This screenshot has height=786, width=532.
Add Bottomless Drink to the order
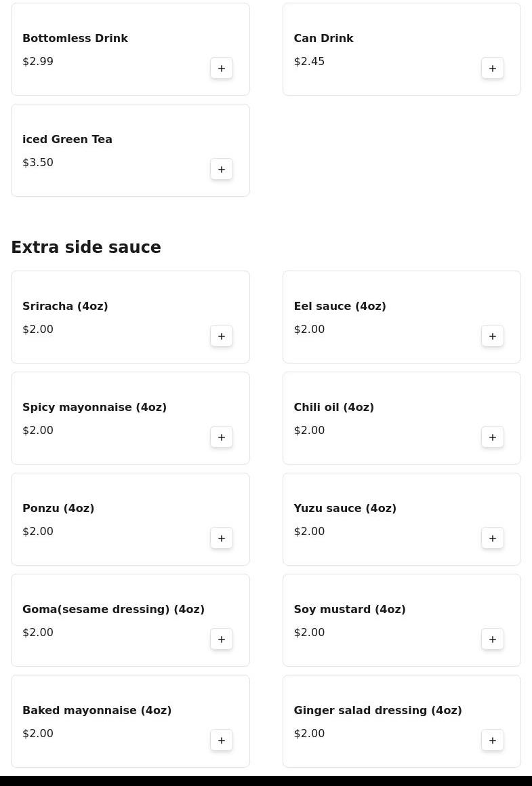(222, 68)
